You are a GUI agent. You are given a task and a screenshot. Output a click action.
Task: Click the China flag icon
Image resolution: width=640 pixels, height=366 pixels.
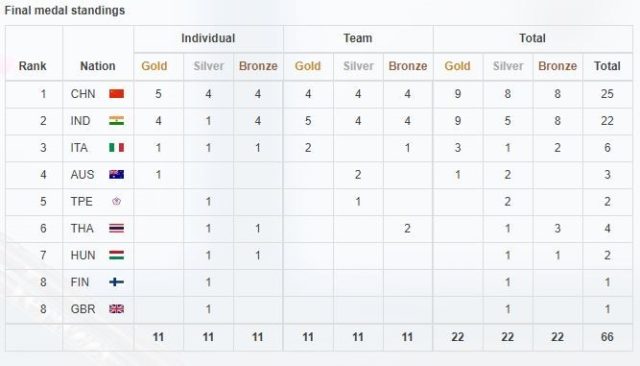pos(116,94)
